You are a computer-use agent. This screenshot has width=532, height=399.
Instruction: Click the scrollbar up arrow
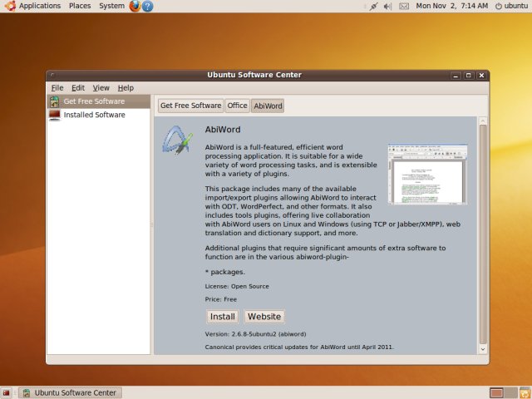pos(483,121)
